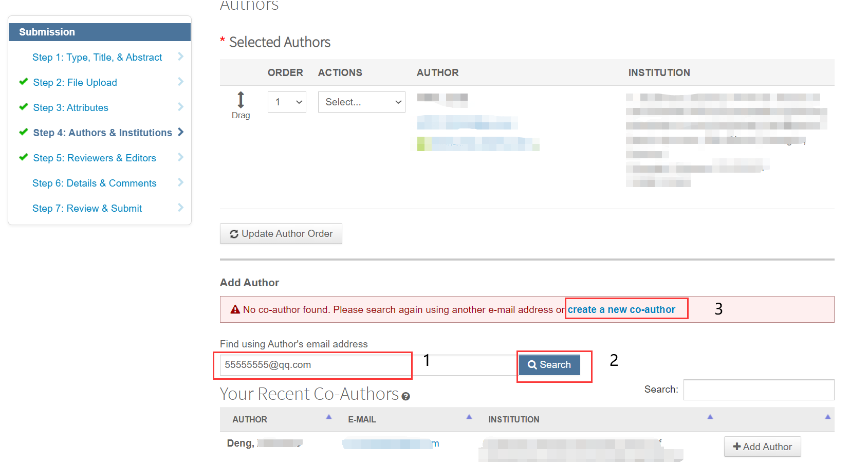
Task: Click sort arrow on last table column
Action: [827, 417]
